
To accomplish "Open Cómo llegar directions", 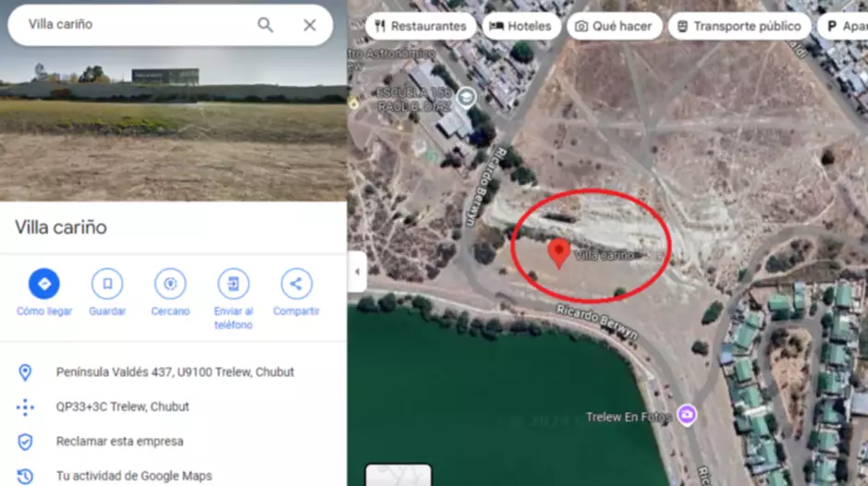I will 44,284.
